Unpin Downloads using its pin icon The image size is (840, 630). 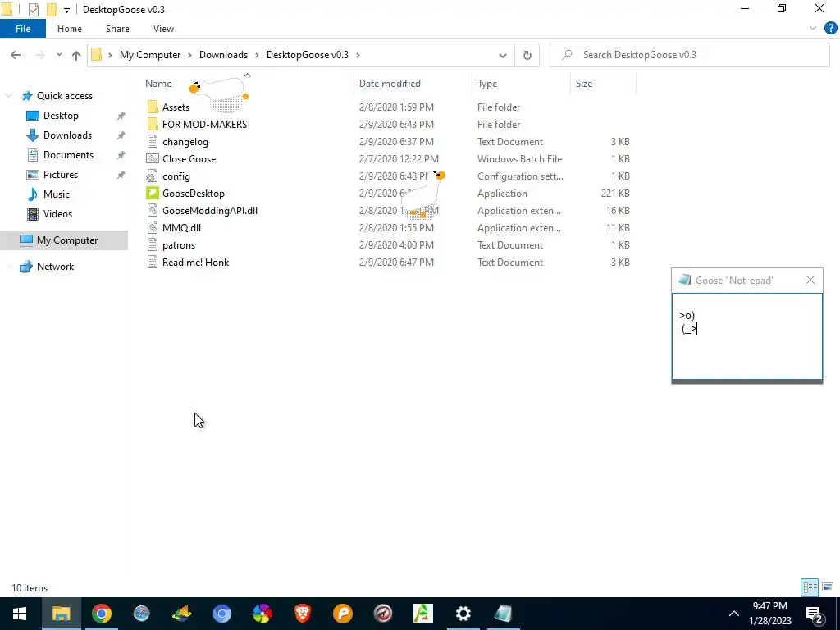click(121, 135)
